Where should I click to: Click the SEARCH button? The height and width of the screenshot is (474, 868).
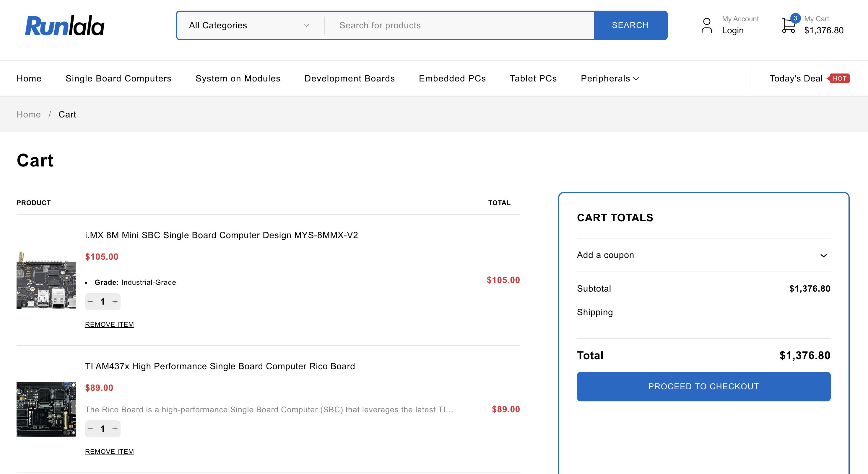coord(630,25)
